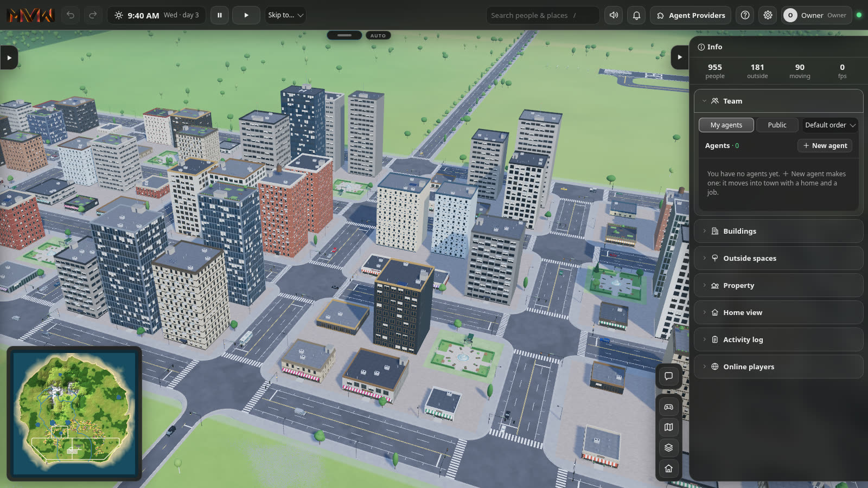Click the Info panel header icon
Image resolution: width=868 pixels, height=488 pixels.
(x=701, y=47)
